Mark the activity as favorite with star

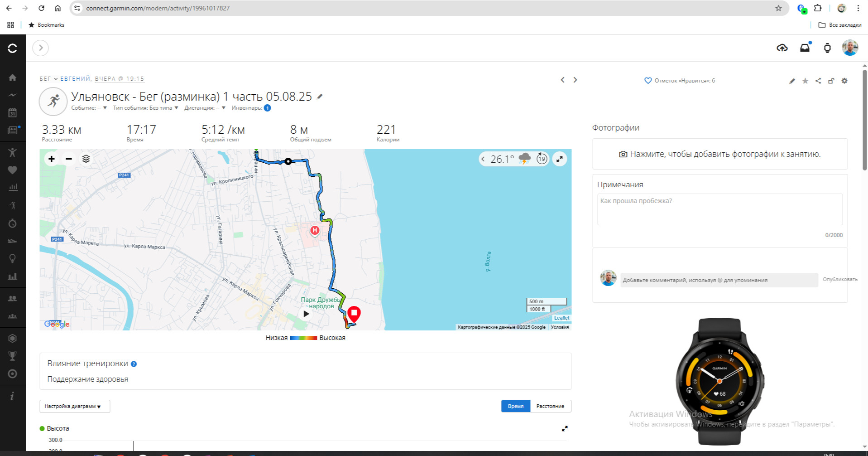(805, 81)
